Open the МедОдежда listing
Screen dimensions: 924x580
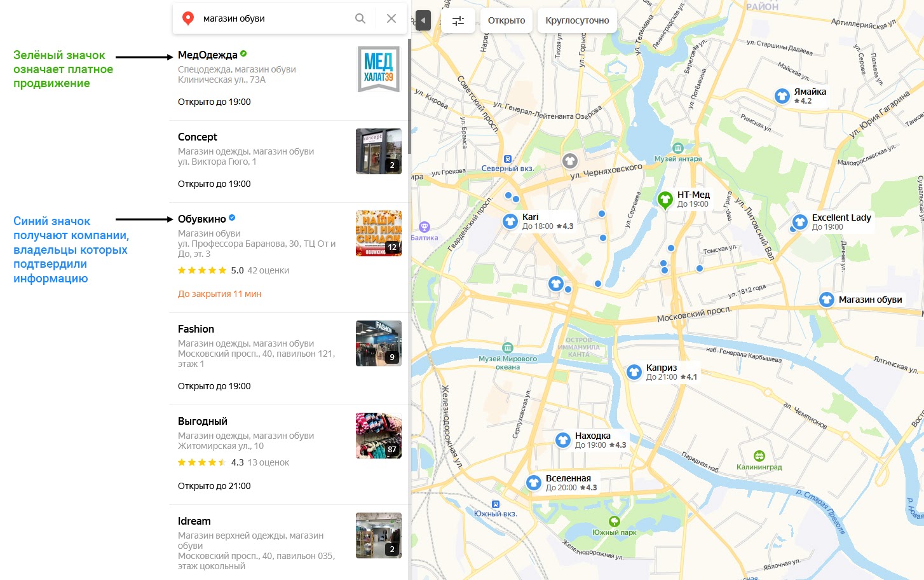208,55
